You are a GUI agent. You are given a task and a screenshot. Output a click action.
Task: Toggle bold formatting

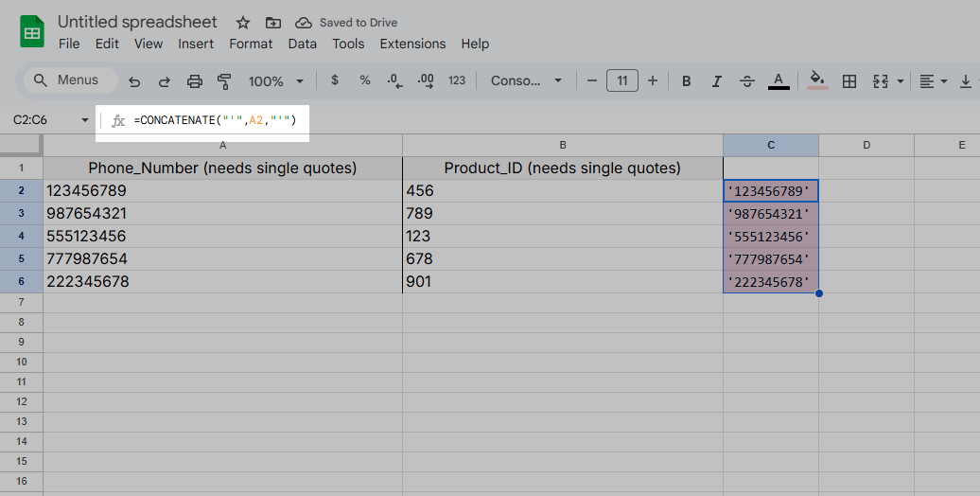coord(687,81)
